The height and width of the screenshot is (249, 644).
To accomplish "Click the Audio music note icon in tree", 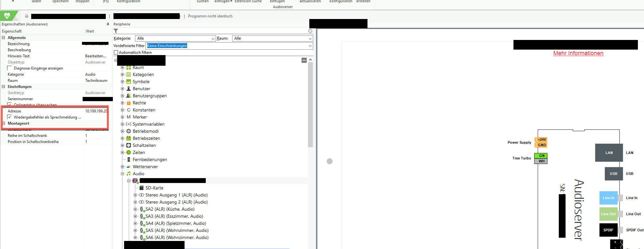I will pos(129,174).
